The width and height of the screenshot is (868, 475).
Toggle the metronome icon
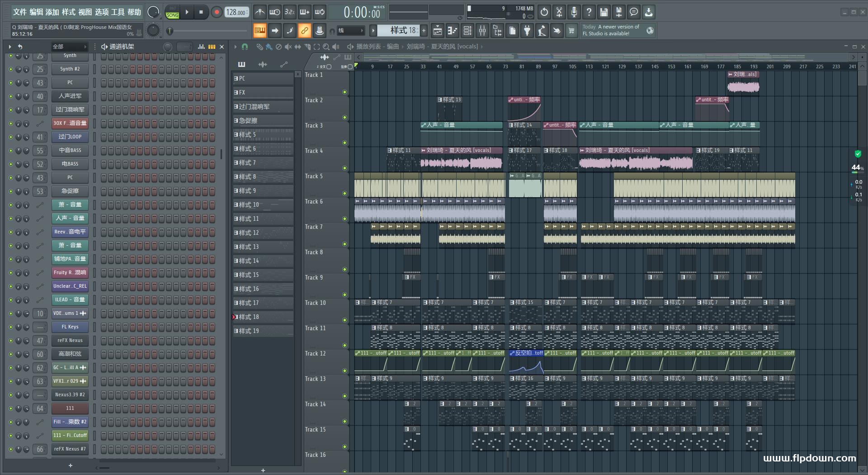(x=259, y=12)
